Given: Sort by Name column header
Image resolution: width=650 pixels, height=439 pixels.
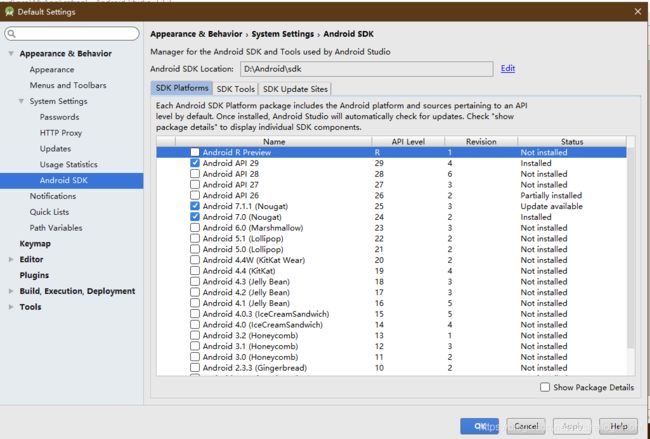Looking at the screenshot, I should pos(274,141).
